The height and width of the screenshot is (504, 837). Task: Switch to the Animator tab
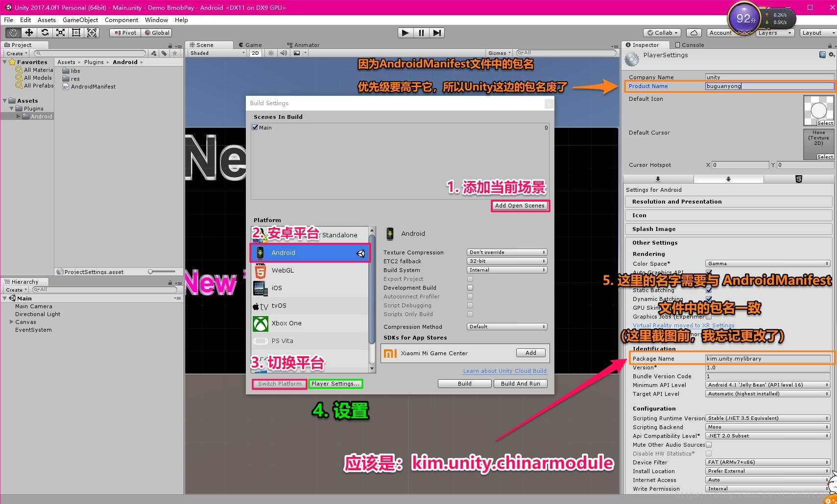pos(303,45)
